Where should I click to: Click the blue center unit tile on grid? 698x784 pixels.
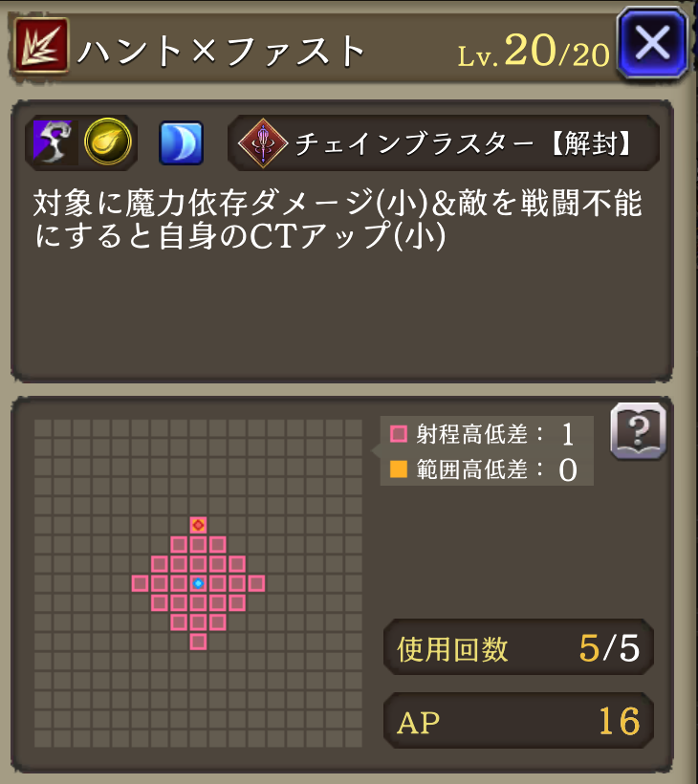tap(199, 583)
